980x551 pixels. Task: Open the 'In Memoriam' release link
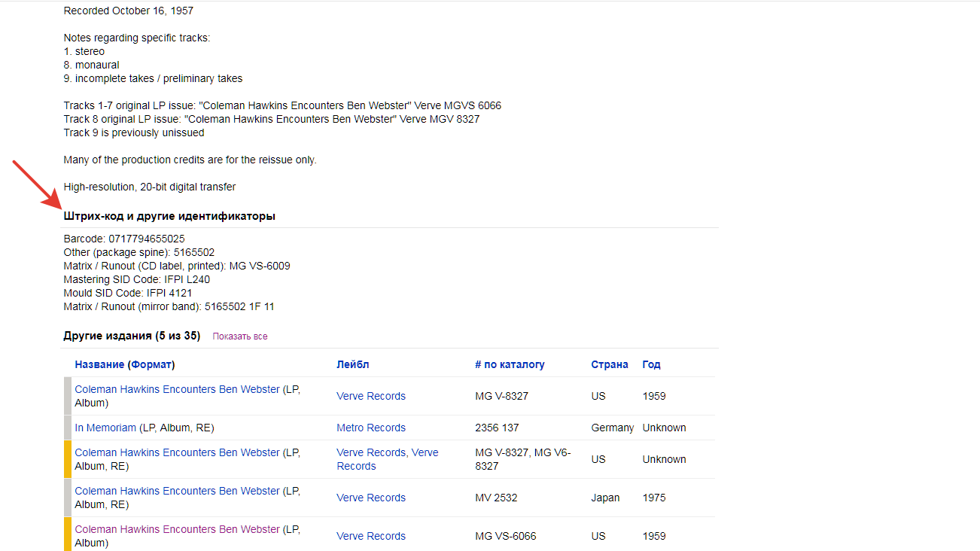click(x=106, y=428)
